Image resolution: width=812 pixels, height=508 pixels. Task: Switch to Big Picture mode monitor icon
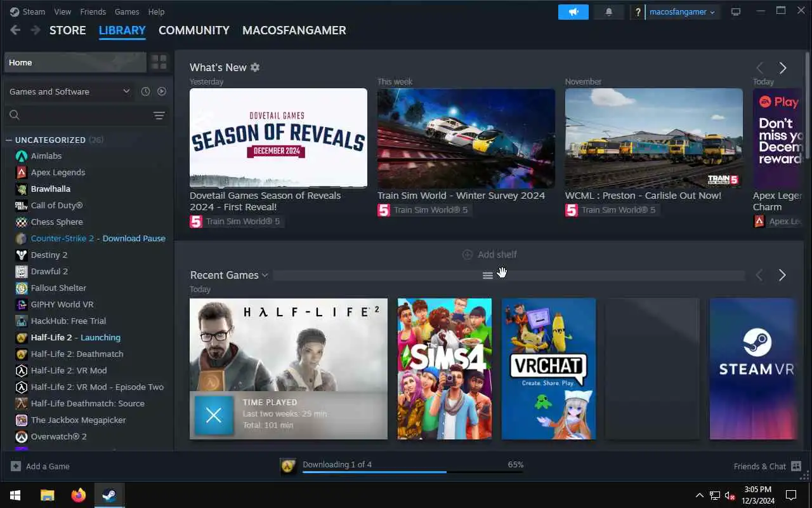tap(736, 12)
